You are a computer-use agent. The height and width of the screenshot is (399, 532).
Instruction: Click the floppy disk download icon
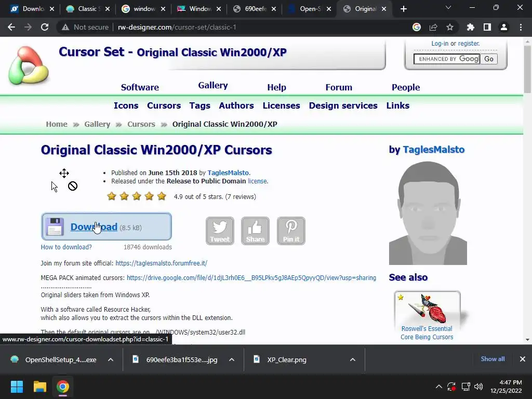click(55, 227)
